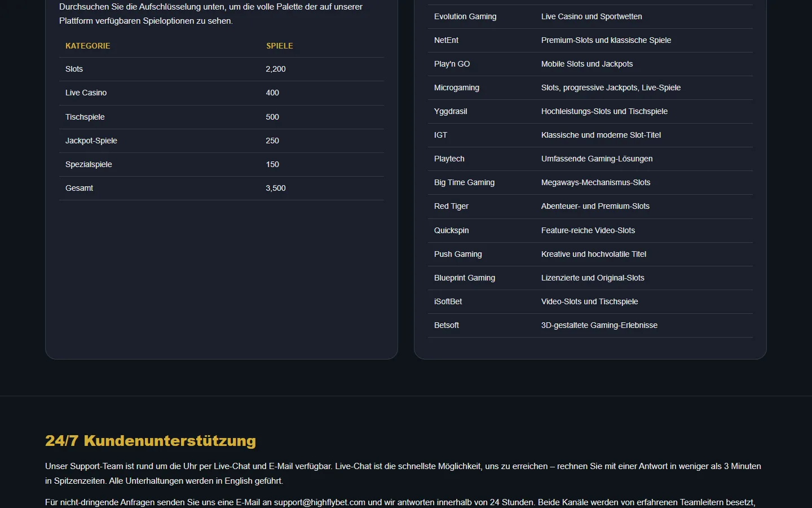Click 'Mobile Slots und Jackpots' description
The image size is (812, 508).
click(x=587, y=64)
